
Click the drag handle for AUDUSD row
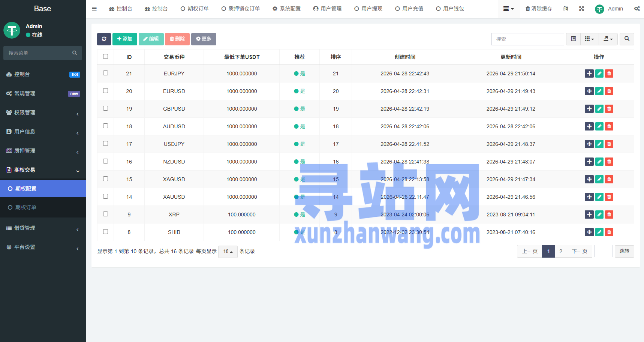(589, 126)
